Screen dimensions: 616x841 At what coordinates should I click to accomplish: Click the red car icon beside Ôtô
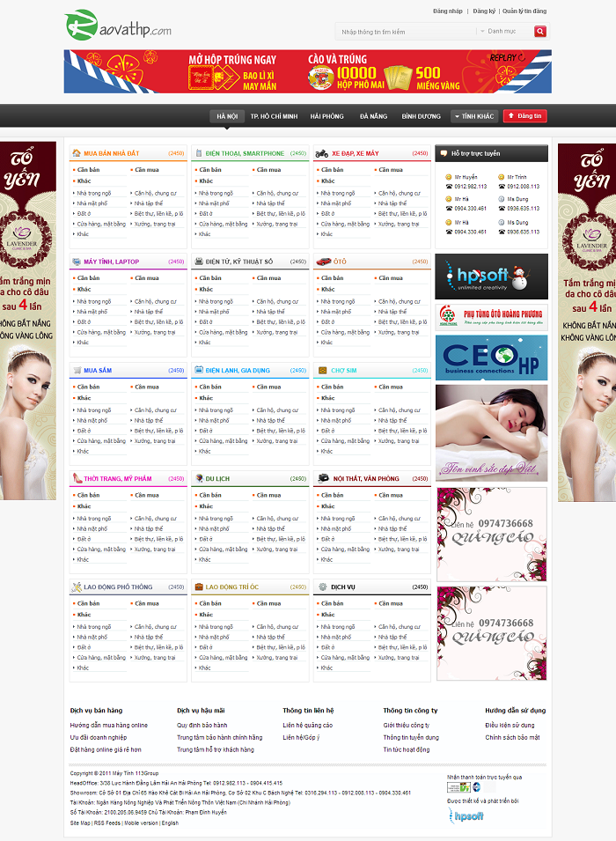(x=323, y=262)
